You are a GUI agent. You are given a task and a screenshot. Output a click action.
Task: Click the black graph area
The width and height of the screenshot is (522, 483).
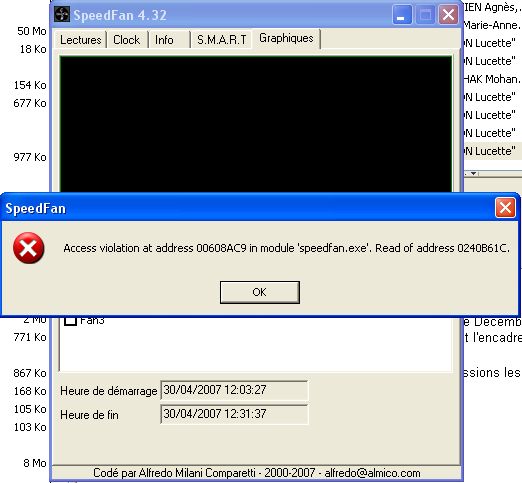pyautogui.click(x=256, y=124)
